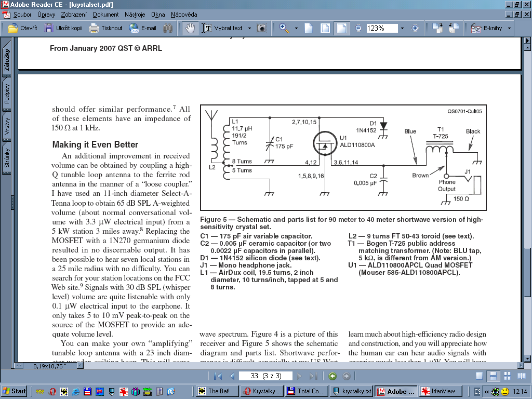Select the Snapshot camera tool

click(x=262, y=28)
